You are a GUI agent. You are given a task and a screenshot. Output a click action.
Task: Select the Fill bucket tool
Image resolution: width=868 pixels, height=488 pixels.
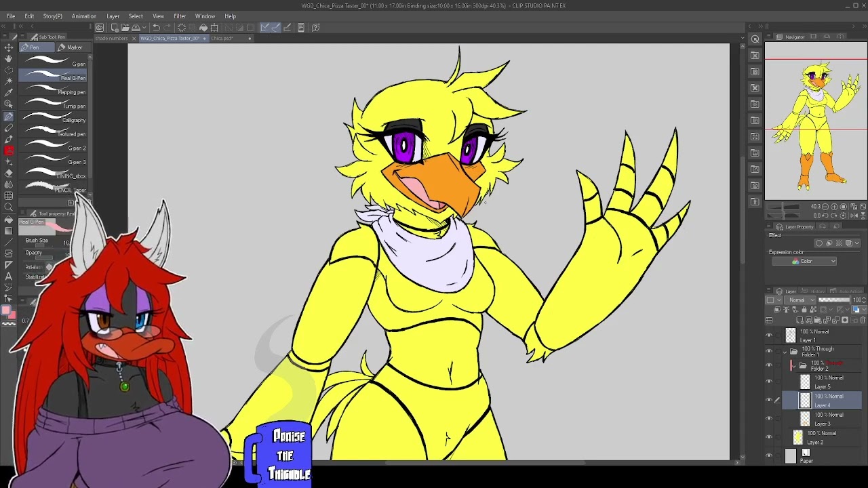pos(9,220)
